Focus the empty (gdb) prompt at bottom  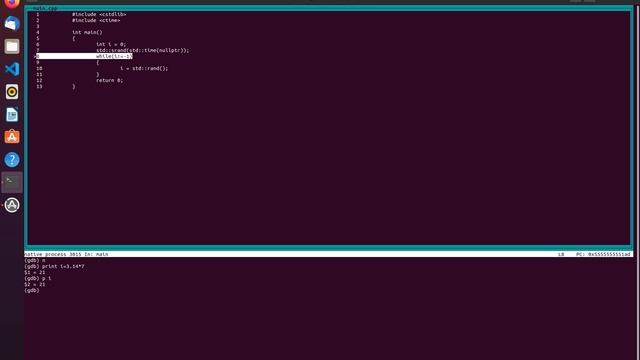pyautogui.click(x=32, y=291)
